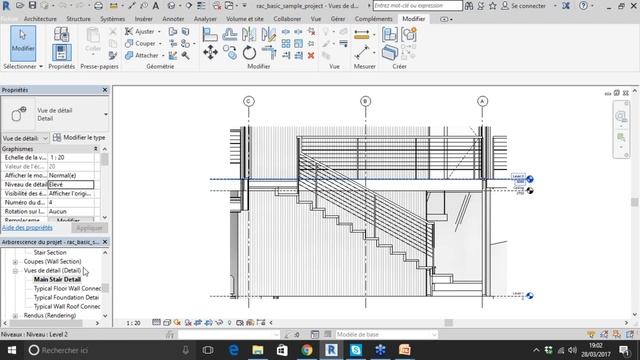Image resolution: width=640 pixels, height=360 pixels.
Task: Open the Couper dropdown arrow
Action: click(160, 43)
